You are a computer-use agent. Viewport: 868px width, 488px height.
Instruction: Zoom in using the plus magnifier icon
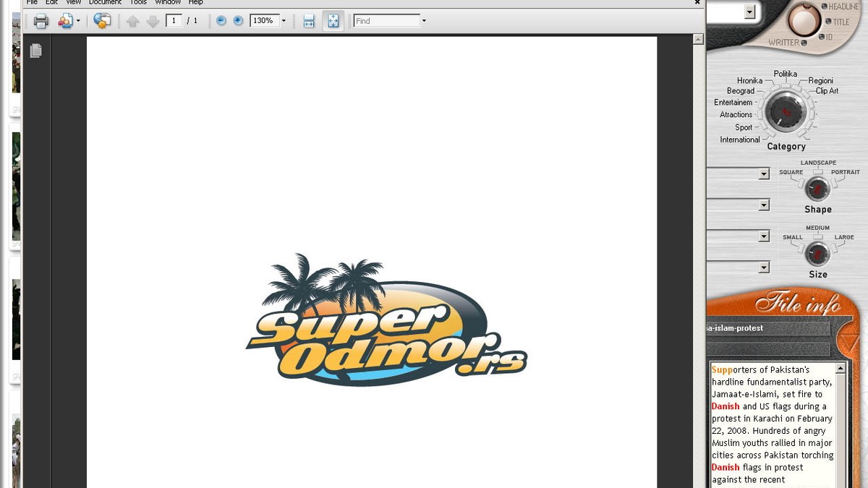click(x=237, y=20)
